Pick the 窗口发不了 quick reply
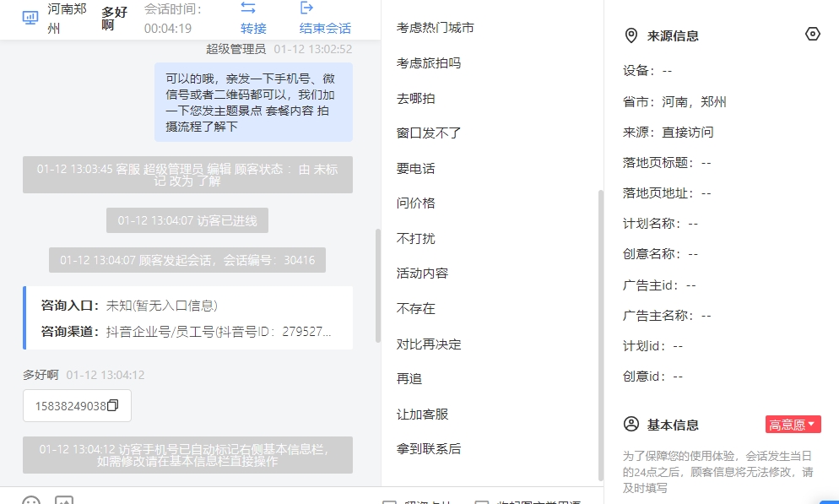This screenshot has height=504, width=839. (x=429, y=133)
